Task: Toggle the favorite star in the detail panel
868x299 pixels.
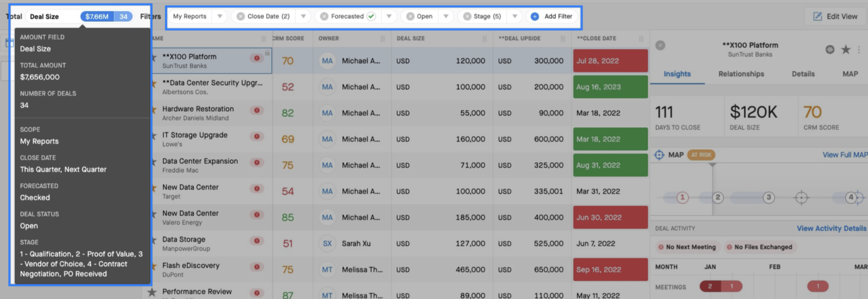Action: point(845,50)
